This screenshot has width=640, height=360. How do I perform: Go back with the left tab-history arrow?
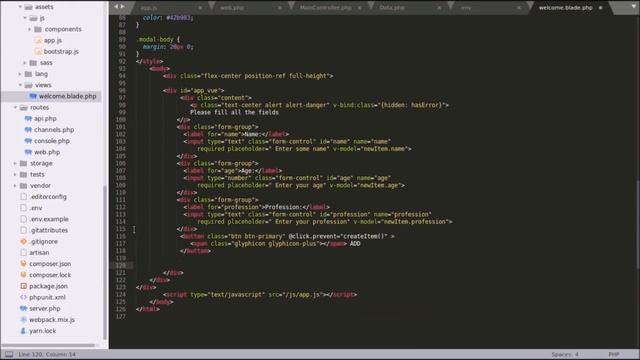click(x=116, y=7)
